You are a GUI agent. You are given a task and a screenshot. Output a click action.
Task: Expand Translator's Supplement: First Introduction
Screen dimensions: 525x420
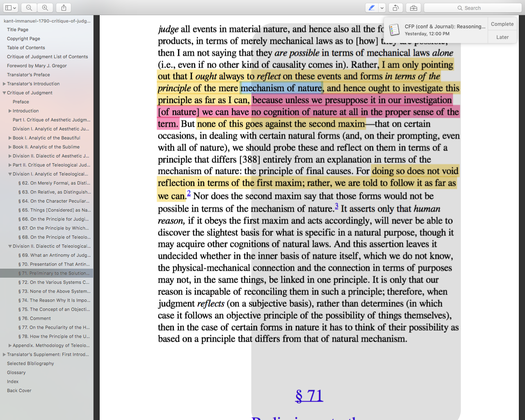pyautogui.click(x=5, y=354)
